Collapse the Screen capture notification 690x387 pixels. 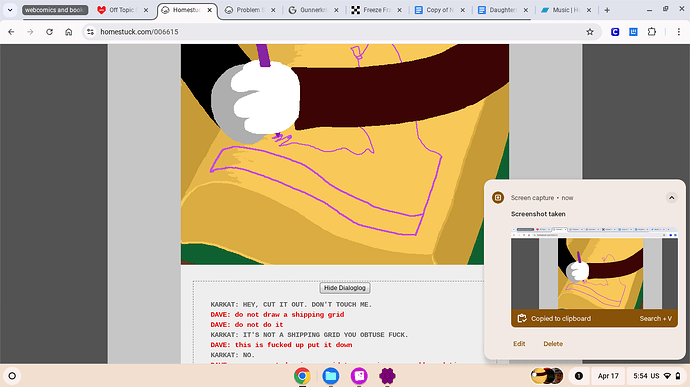coord(672,198)
